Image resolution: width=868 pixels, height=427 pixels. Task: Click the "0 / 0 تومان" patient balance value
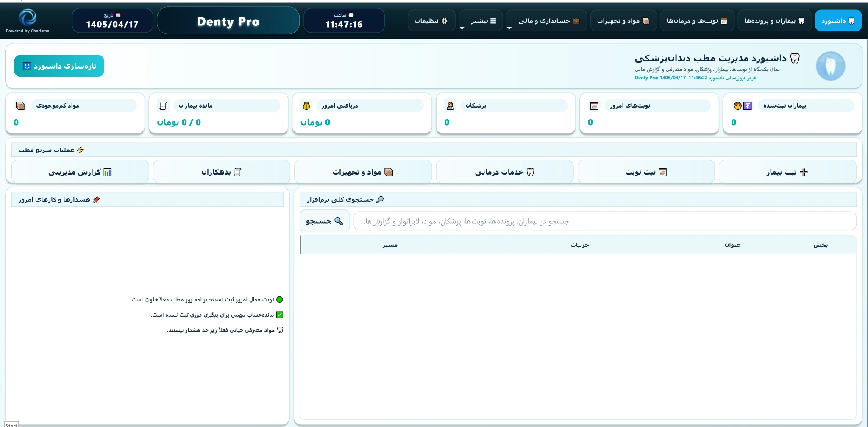pyautogui.click(x=179, y=122)
